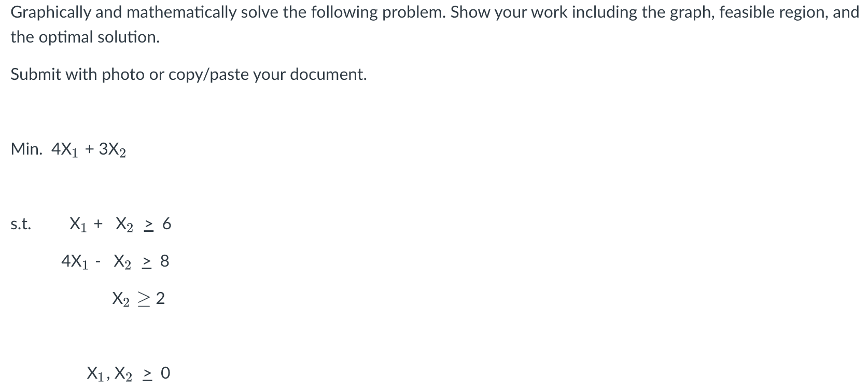868x389 pixels.
Task: Click the right-hand side value 8
Action: [164, 261]
